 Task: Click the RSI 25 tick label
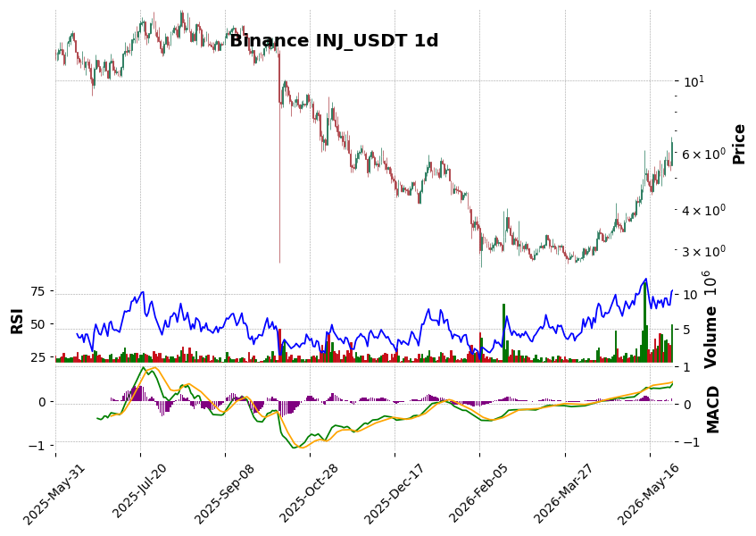point(37,357)
